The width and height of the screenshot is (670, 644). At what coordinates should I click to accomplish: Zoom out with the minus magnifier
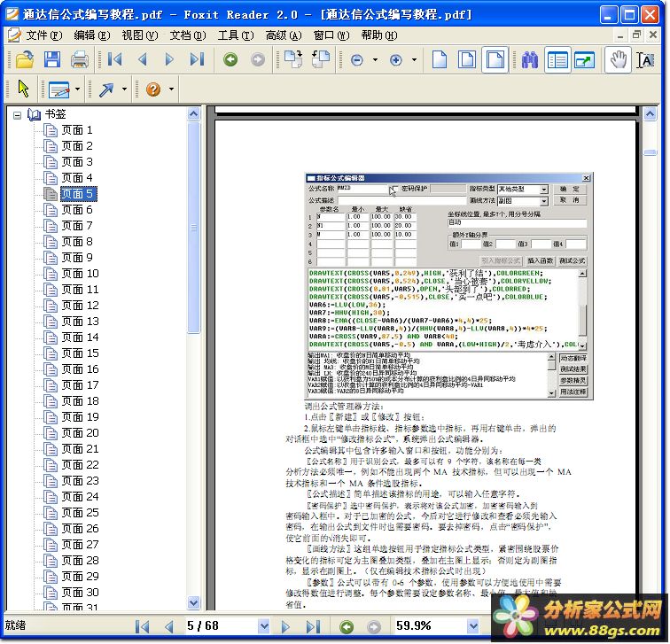coord(357,60)
